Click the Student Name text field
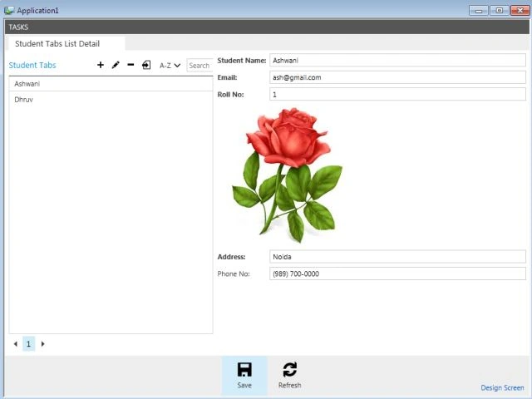532x399 pixels. pos(397,61)
